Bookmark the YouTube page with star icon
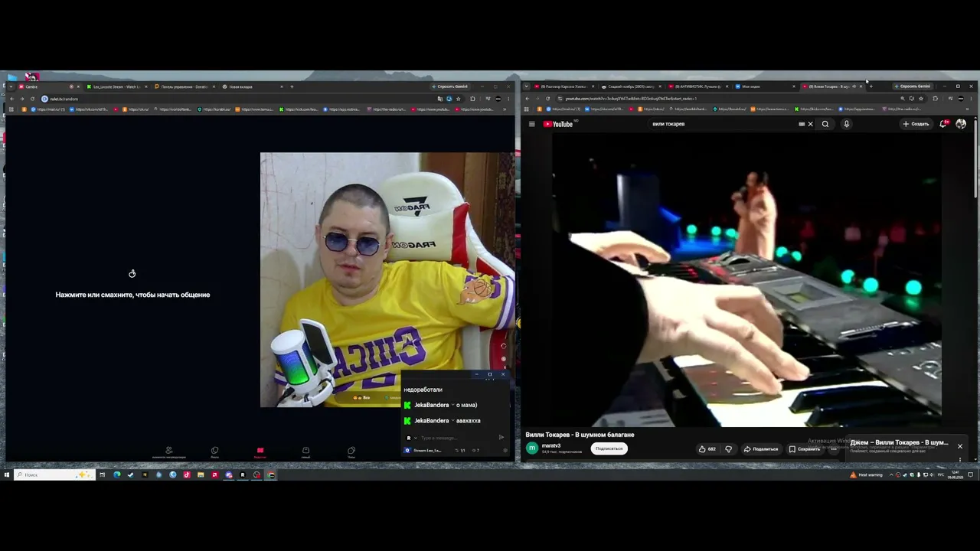Viewport: 980px width, 551px height. click(x=920, y=99)
